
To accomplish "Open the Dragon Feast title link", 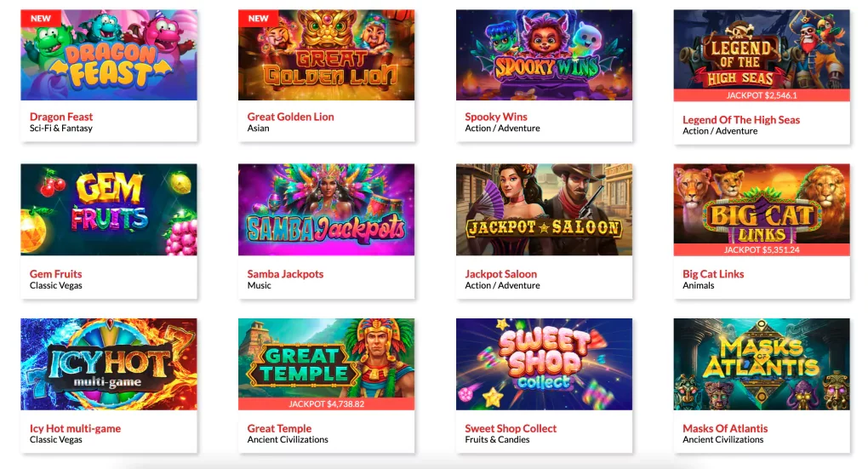I will point(61,117).
